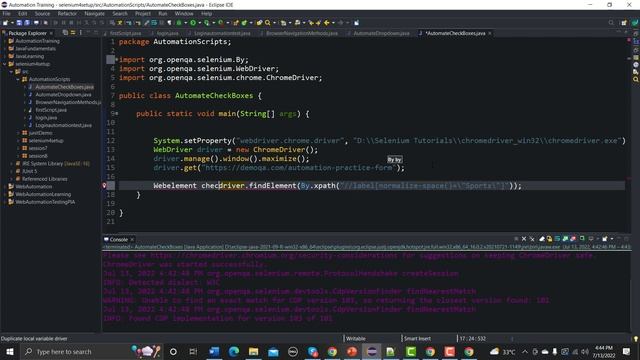The height and width of the screenshot is (360, 640).
Task: Click Remove All Terminated Launches console icon
Action: (532, 239)
